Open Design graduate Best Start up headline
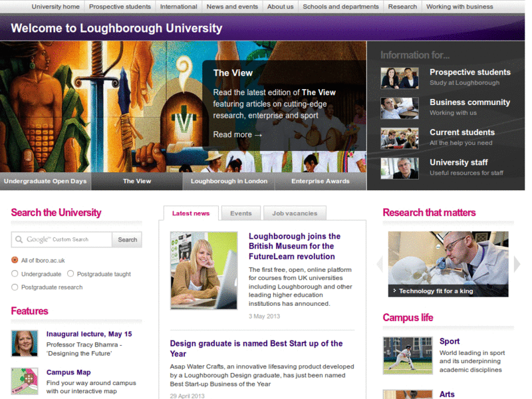The width and height of the screenshot is (532, 399). tap(256, 348)
